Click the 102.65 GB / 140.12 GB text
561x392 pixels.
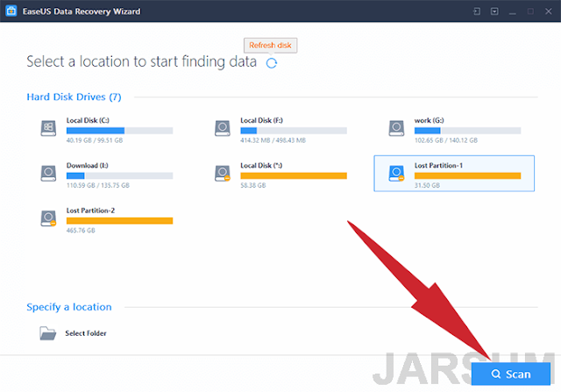pos(446,140)
